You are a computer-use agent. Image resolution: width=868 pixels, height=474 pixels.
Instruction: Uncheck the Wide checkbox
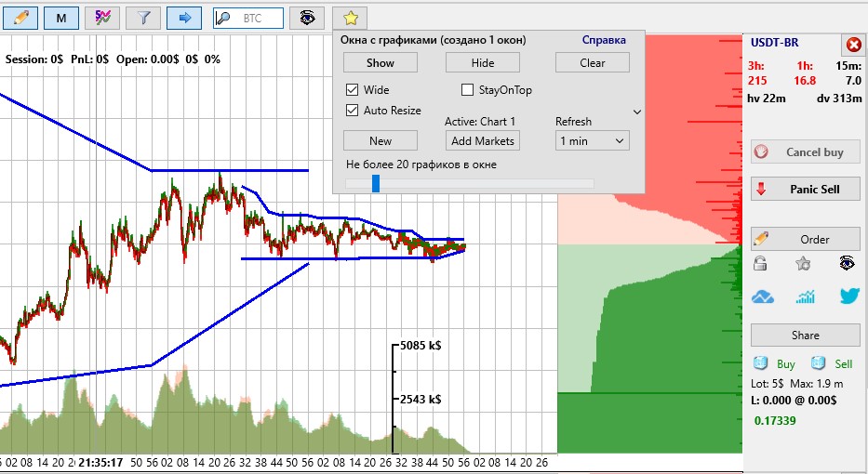pos(353,90)
